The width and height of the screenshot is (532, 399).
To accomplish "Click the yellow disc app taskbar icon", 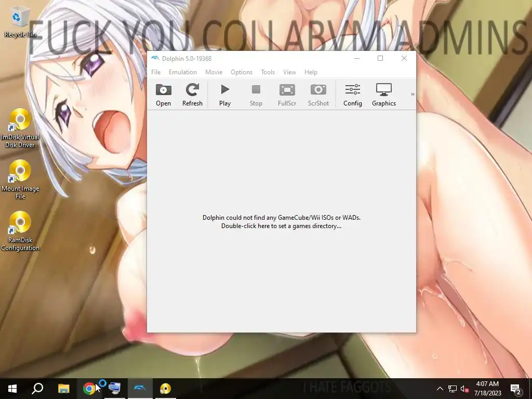I will [x=166, y=389].
